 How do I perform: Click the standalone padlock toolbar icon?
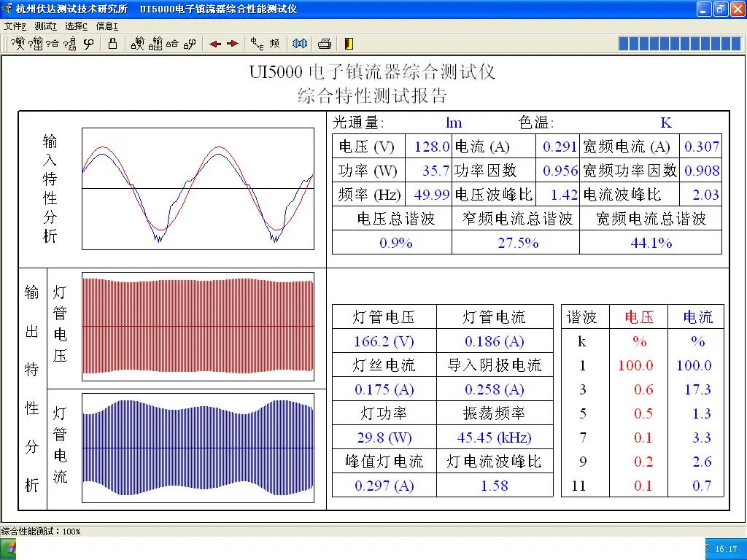[x=112, y=44]
